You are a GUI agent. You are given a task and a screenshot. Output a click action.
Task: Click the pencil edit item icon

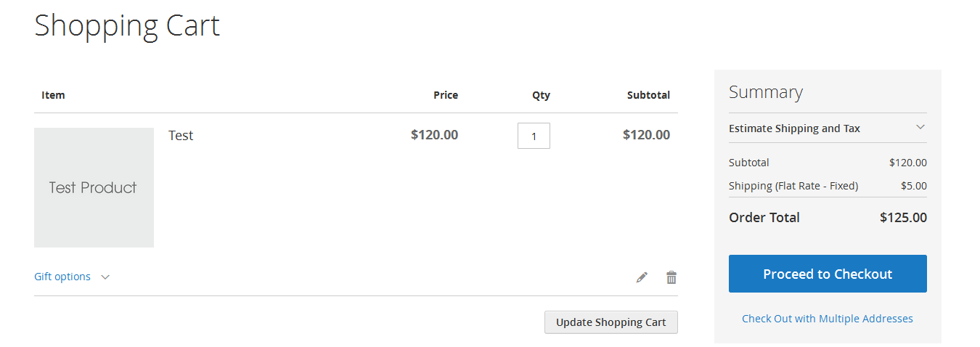(x=642, y=277)
